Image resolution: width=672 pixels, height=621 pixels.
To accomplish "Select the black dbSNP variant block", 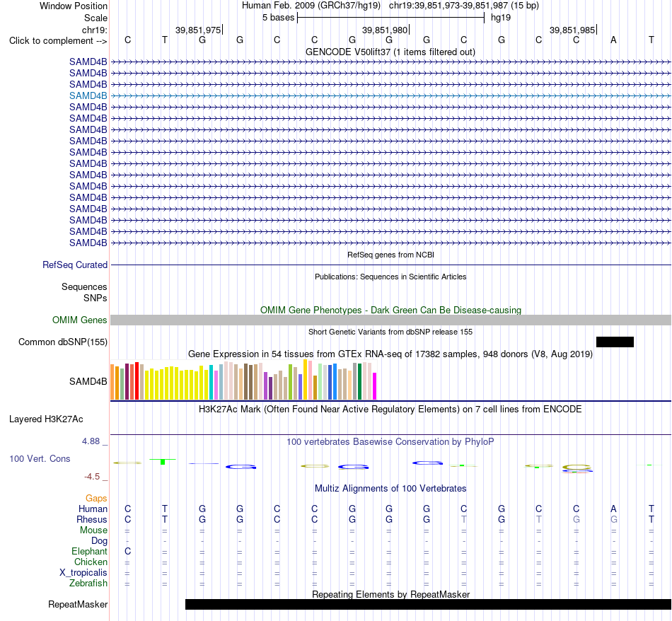I will coord(615,342).
